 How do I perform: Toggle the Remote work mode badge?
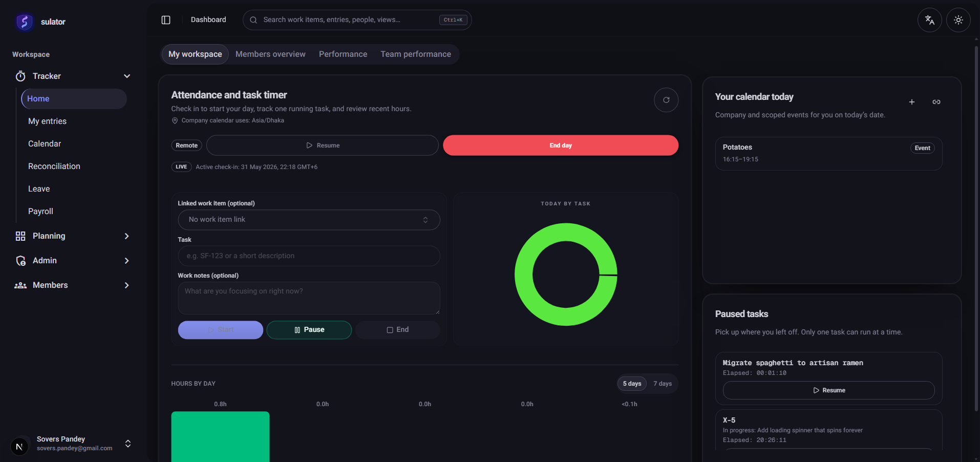tap(187, 145)
